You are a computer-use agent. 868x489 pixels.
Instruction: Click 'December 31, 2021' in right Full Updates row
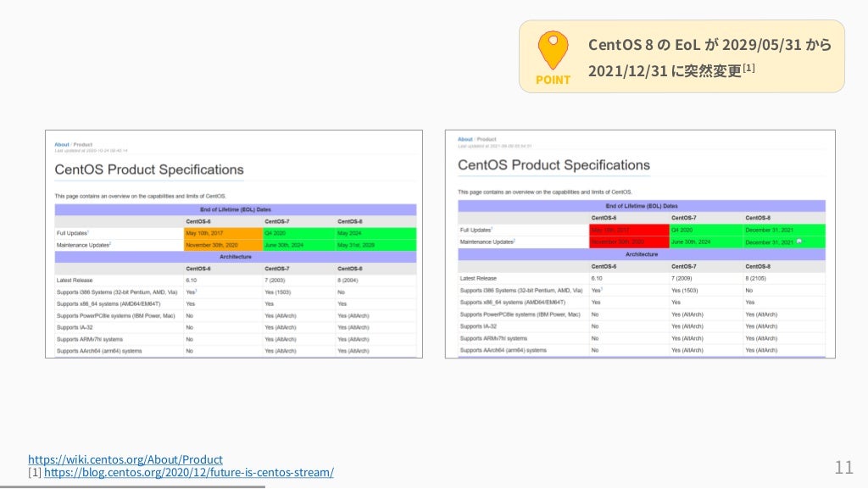(x=769, y=230)
